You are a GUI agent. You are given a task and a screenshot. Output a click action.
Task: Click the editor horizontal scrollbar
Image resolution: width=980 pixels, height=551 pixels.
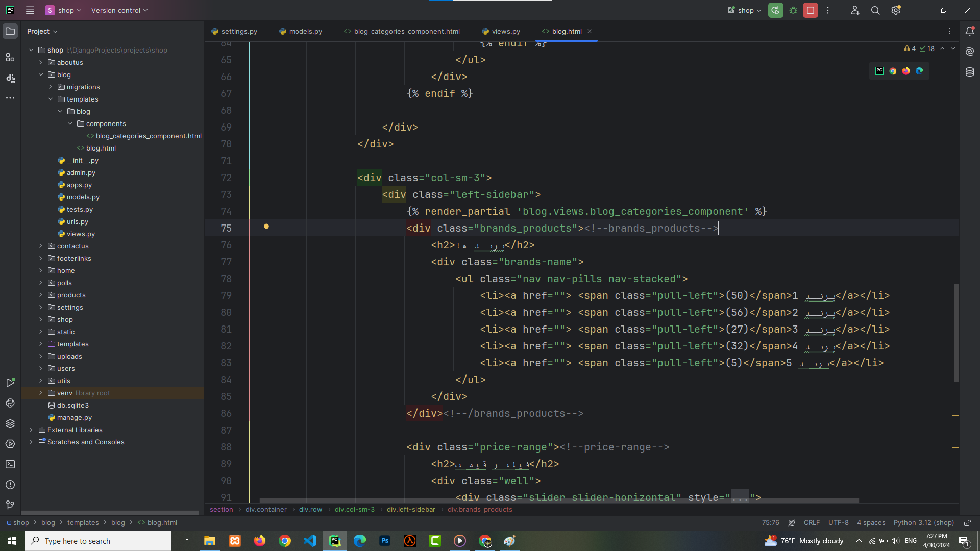pos(559,500)
